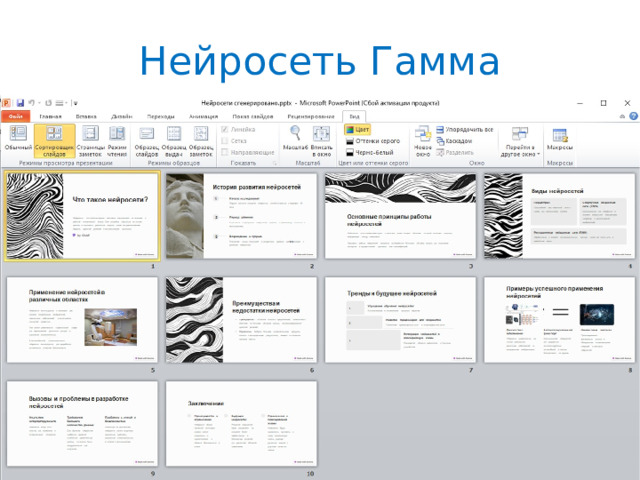
Task: Click 'Цвет или оттенки серого' group label
Action: 373,163
